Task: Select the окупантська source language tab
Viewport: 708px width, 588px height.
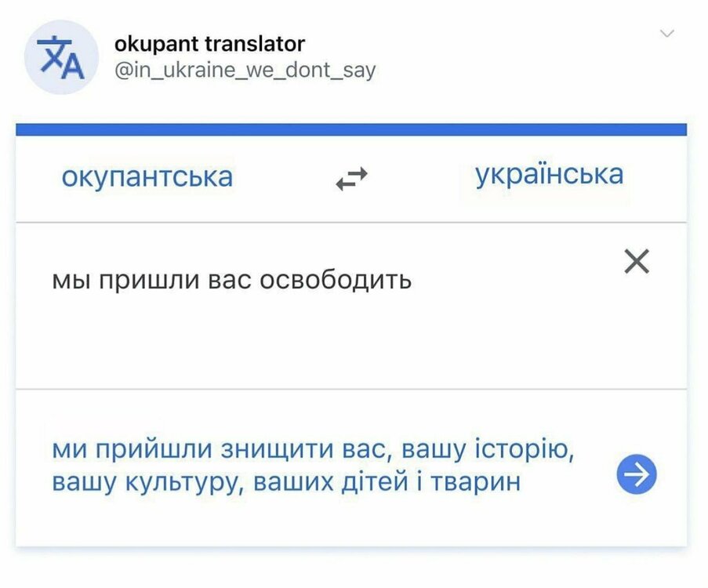Action: point(147,176)
